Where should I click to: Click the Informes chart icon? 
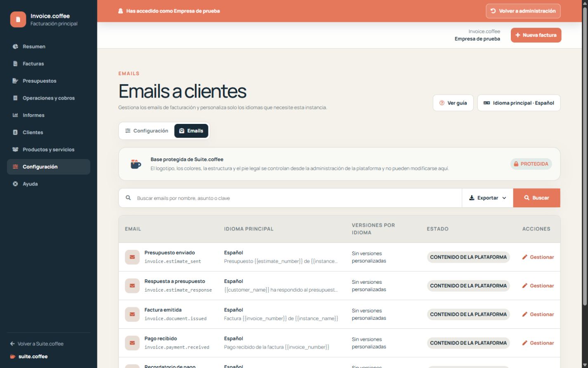click(x=15, y=115)
